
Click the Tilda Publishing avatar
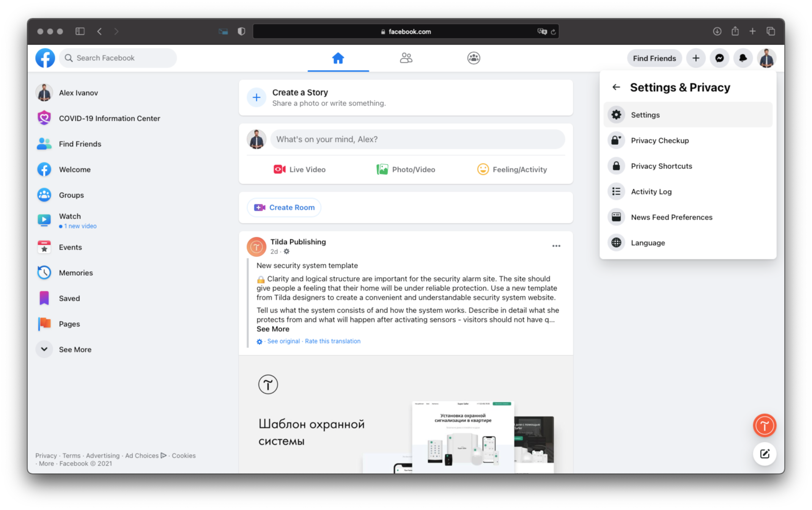point(256,247)
